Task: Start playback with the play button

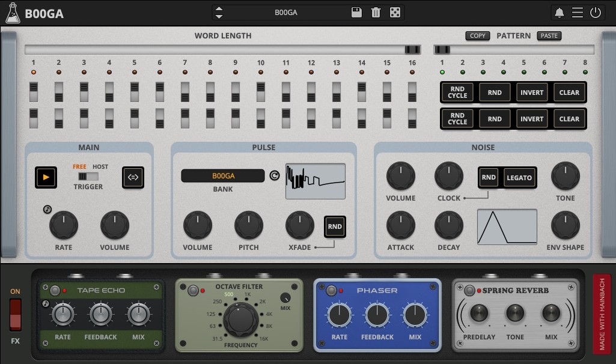Action: [x=46, y=177]
